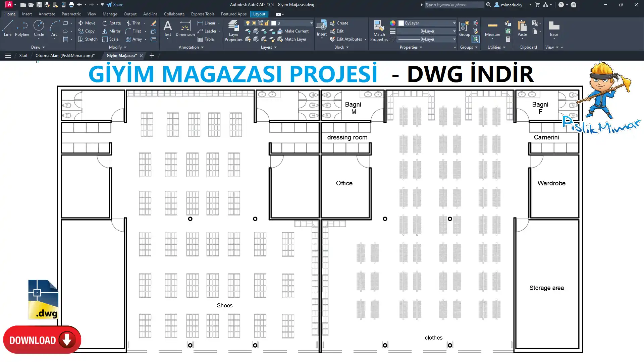Click the red DOWNLOAD button
The width and height of the screenshot is (644, 362).
pos(42,340)
